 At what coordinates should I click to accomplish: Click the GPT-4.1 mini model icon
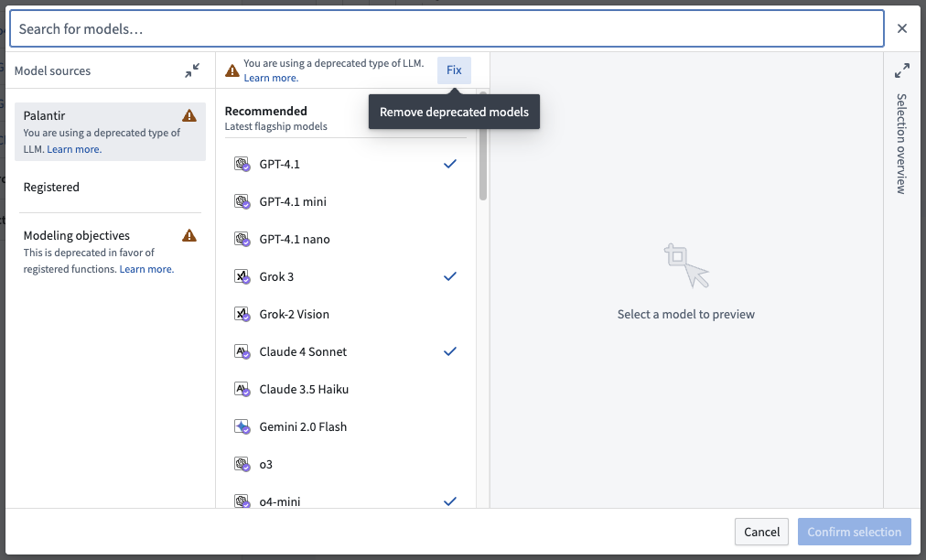click(x=242, y=202)
